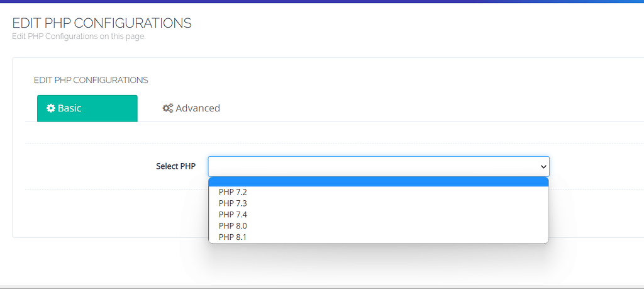The height and width of the screenshot is (289, 644).
Task: Collapse the dropdown using its chevron arrow
Action: click(543, 166)
